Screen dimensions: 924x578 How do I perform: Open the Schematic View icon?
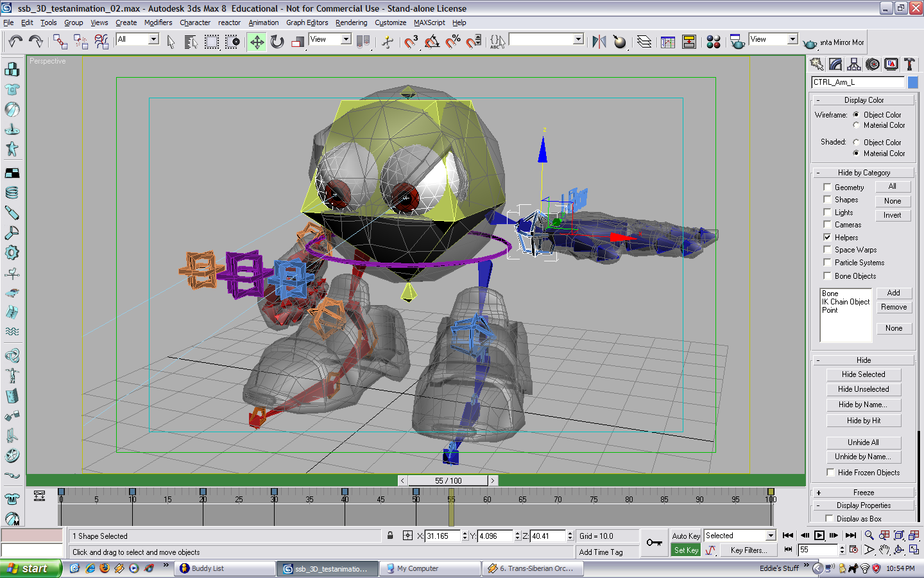pos(689,42)
